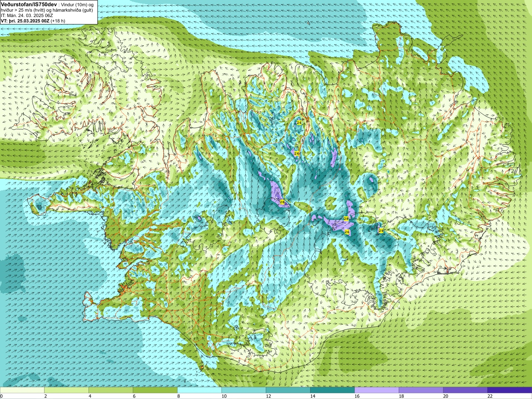Viewport: 532px width, 399px height.
Task: Select the 2–4 m/s light green legend swatch
Action: (x=66, y=390)
